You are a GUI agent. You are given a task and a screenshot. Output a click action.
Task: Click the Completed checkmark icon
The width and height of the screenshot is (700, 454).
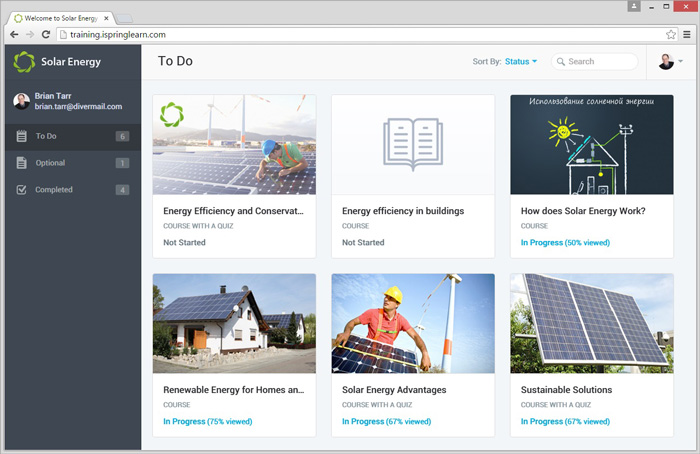21,190
